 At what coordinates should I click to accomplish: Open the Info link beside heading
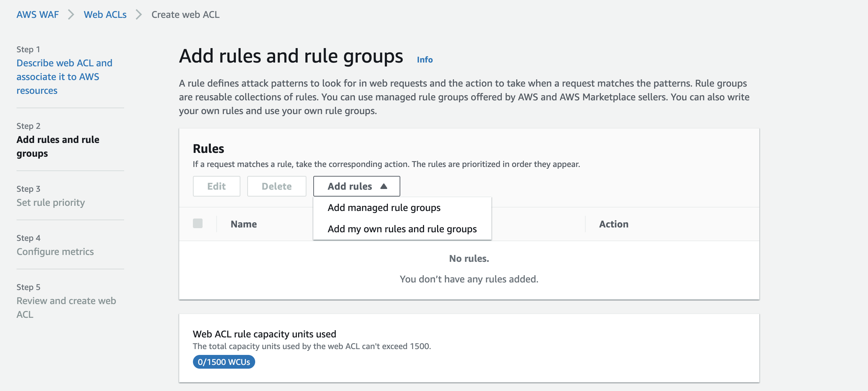(425, 60)
